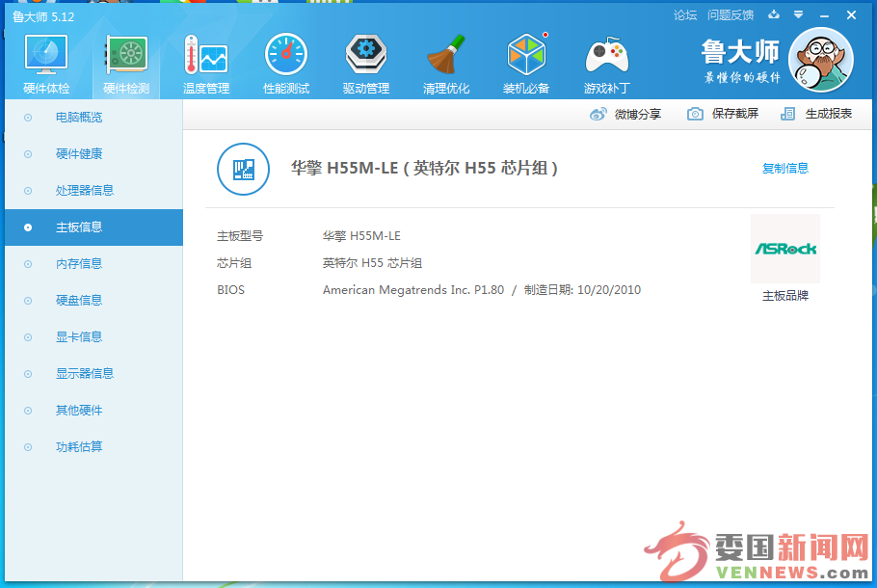Screen dimensions: 877x588
Task: Select 其他硬件 in the sidebar
Action: pyautogui.click(x=93, y=411)
